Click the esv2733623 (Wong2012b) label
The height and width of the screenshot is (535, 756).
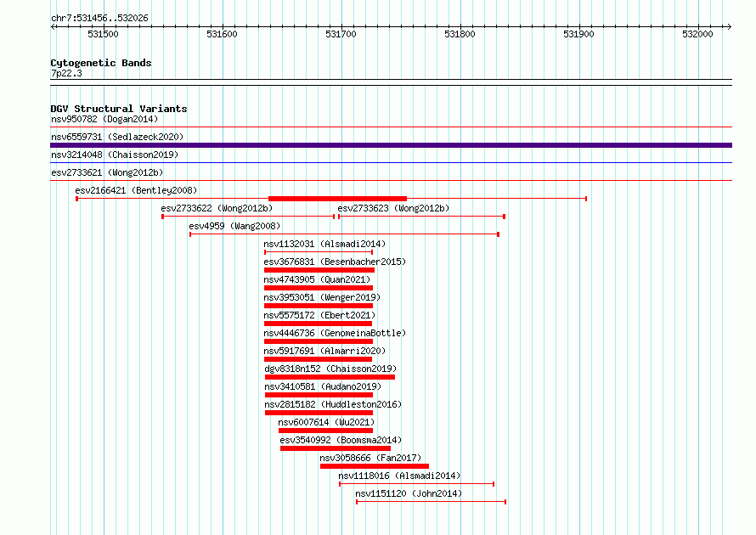(x=393, y=208)
